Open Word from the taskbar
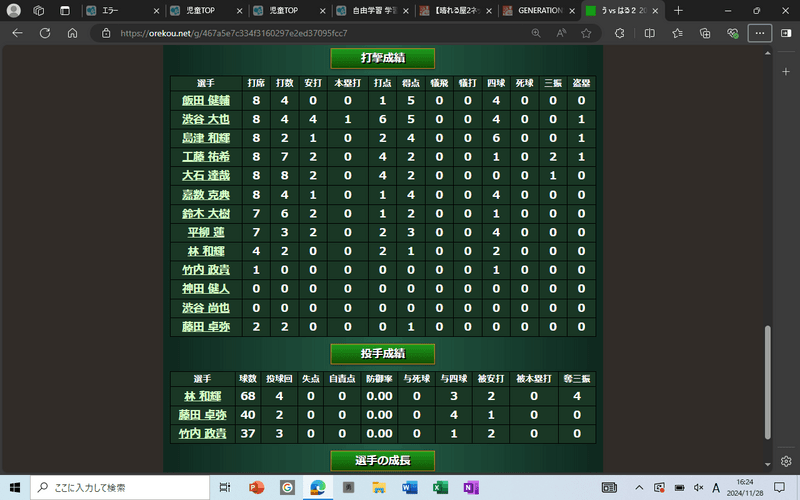The width and height of the screenshot is (800, 500). [x=408, y=487]
